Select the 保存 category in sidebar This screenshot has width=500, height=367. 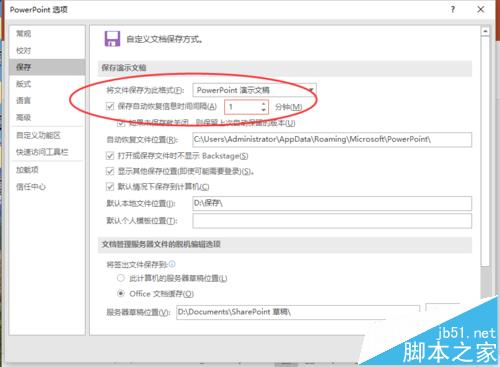point(47,67)
